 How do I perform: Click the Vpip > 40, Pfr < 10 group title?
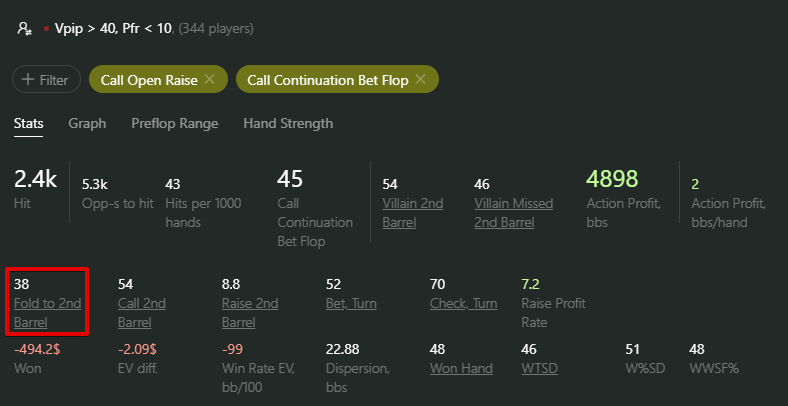click(113, 29)
